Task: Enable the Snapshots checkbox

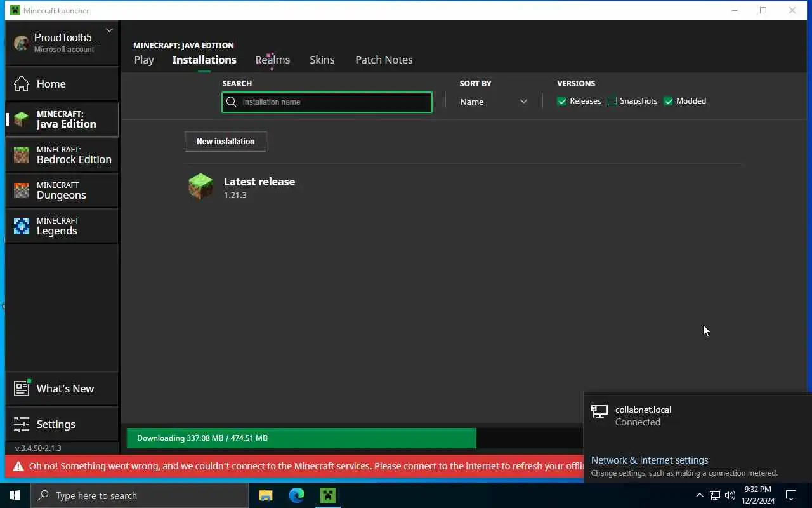Action: point(612,101)
